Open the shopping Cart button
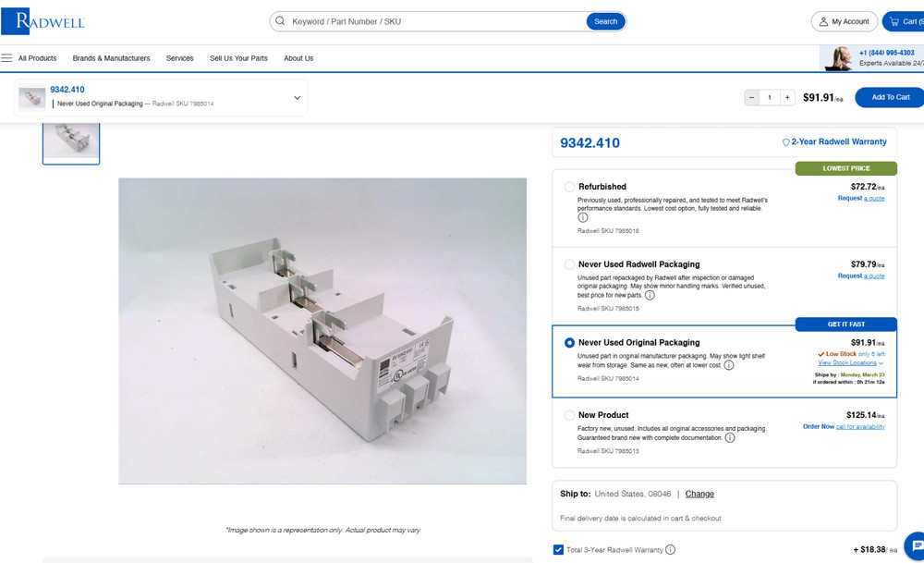Image resolution: width=924 pixels, height=563 pixels. click(x=904, y=22)
